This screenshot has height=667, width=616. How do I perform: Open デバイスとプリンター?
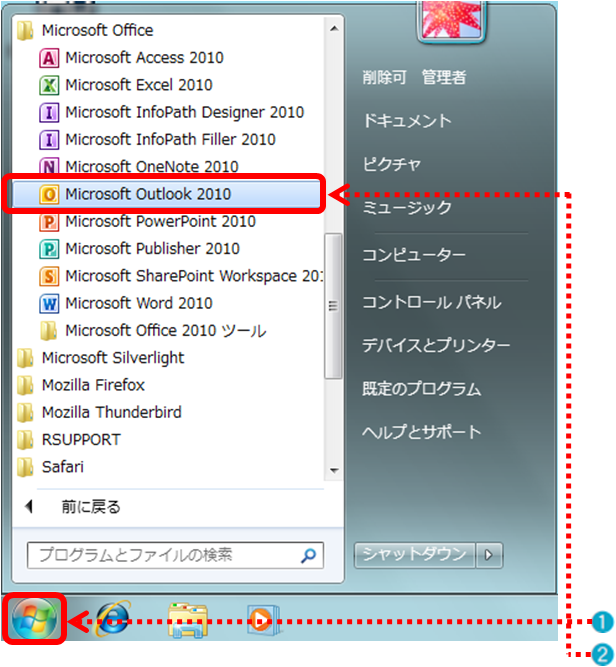click(436, 345)
